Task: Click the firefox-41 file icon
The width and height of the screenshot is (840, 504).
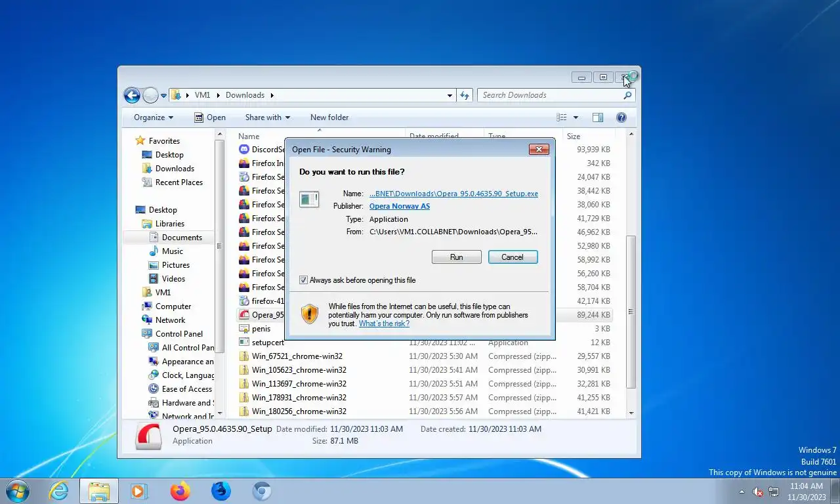Action: point(244,301)
